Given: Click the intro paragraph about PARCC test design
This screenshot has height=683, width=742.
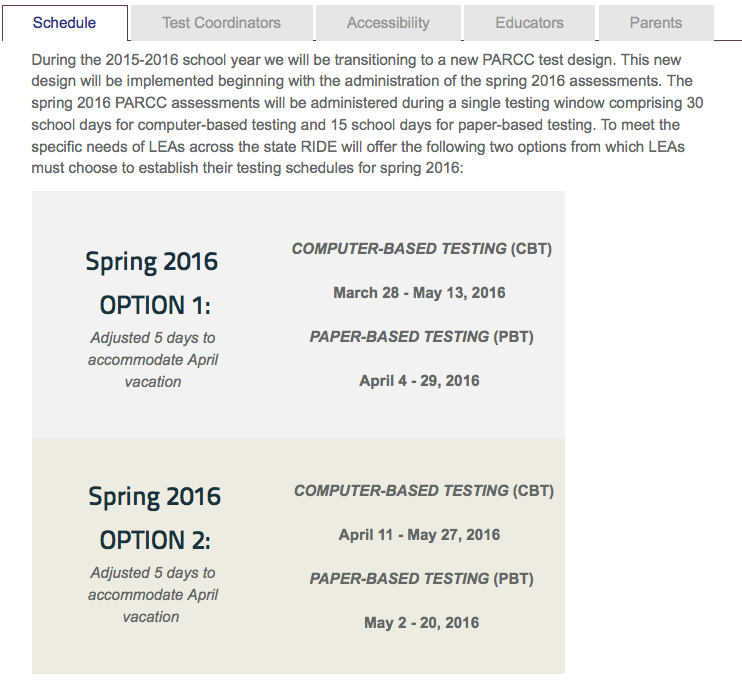Looking at the screenshot, I should pyautogui.click(x=367, y=114).
